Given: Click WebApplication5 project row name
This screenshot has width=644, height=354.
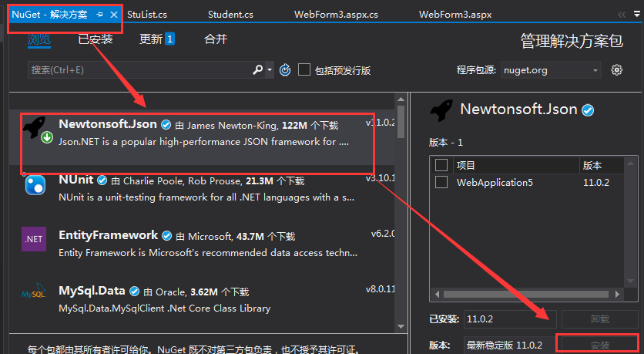Looking at the screenshot, I should [x=495, y=182].
